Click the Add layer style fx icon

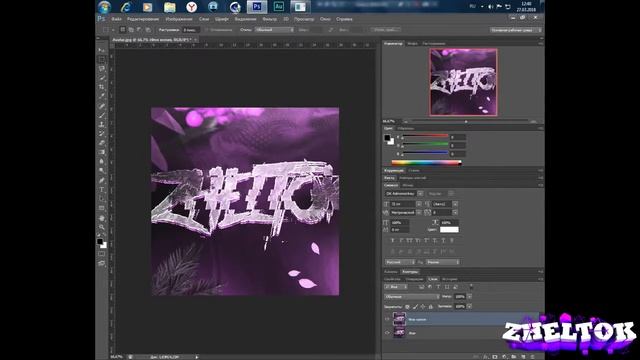(x=486, y=357)
